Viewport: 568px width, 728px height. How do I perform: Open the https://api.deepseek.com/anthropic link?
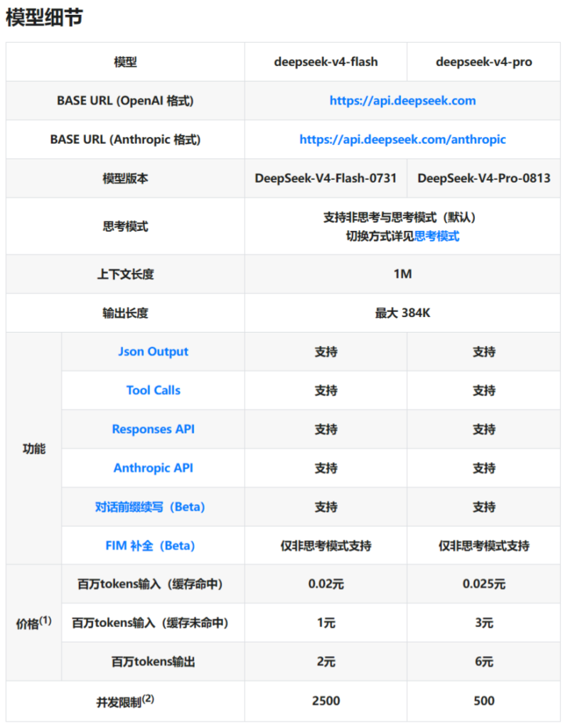tap(402, 139)
